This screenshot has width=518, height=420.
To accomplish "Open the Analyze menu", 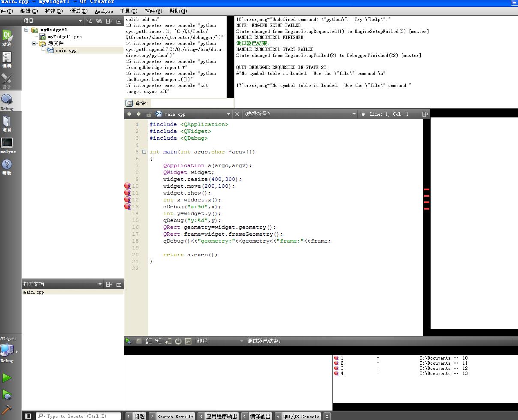I will (x=104, y=11).
